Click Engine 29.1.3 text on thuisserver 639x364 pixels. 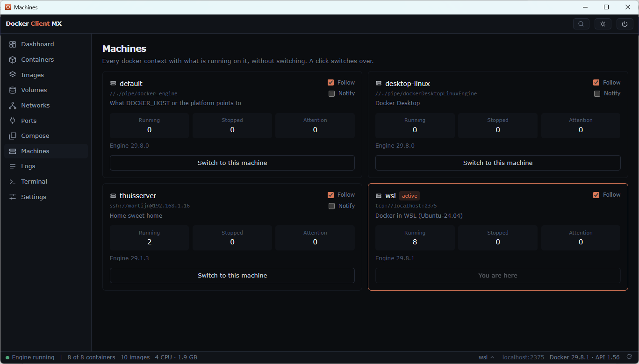pos(129,258)
